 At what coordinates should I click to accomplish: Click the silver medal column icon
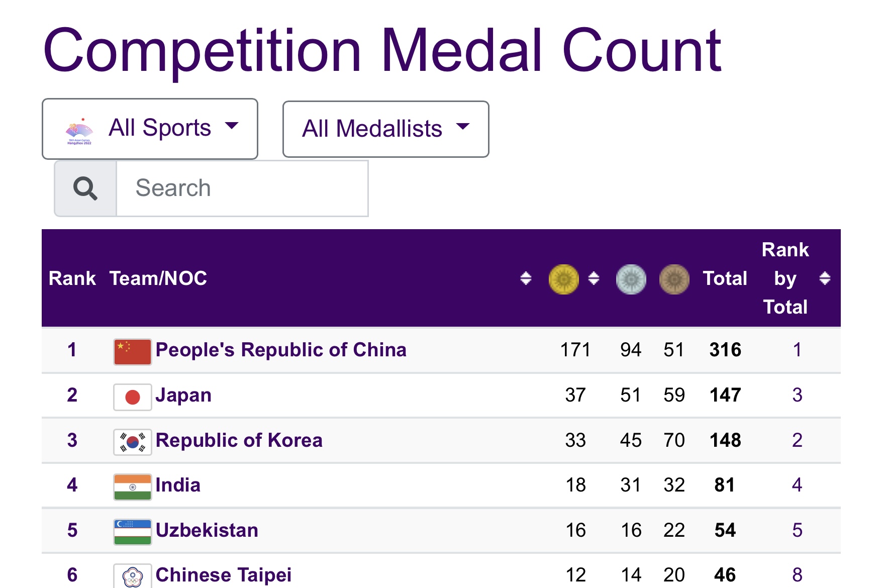631,279
